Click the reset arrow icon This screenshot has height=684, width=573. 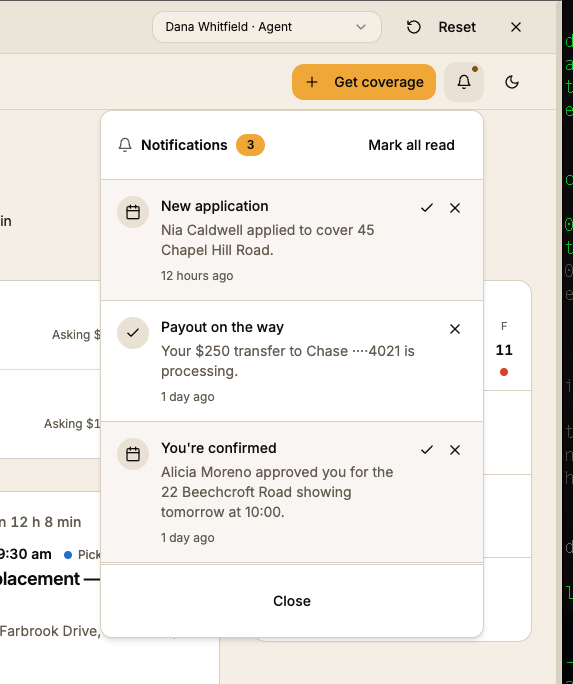pyautogui.click(x=413, y=27)
